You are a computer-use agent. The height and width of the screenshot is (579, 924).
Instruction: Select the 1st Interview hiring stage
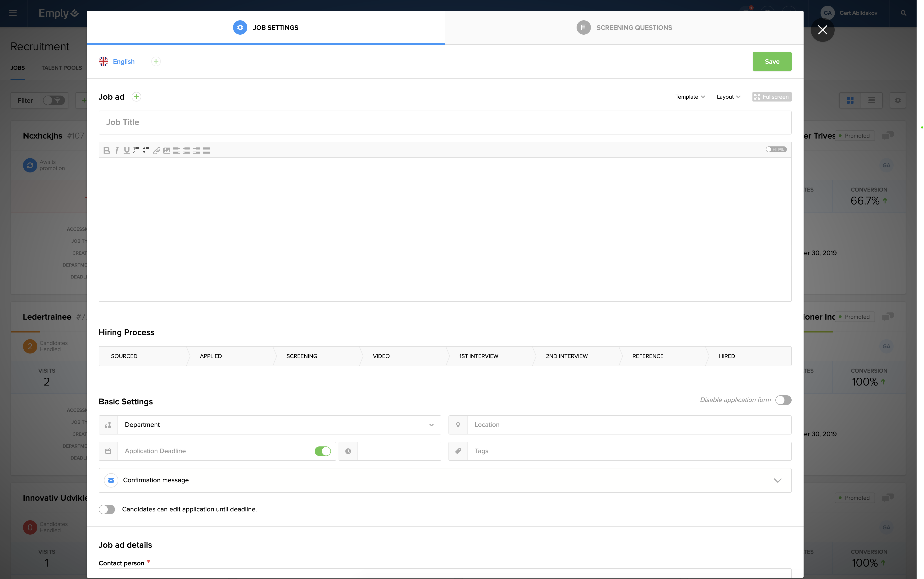pos(478,356)
